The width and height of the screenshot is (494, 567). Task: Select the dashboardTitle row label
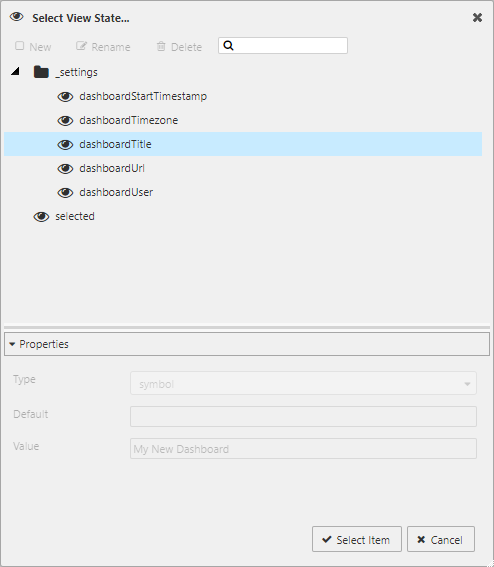pyautogui.click(x=115, y=144)
